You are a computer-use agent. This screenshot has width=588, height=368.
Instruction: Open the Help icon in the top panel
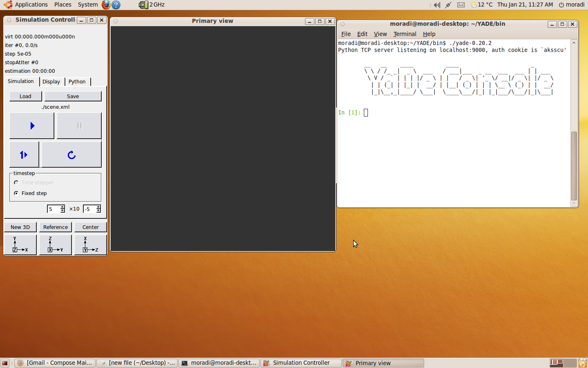point(116,5)
